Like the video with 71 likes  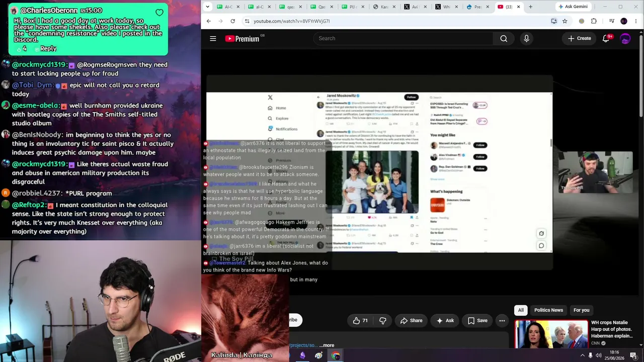(x=360, y=320)
